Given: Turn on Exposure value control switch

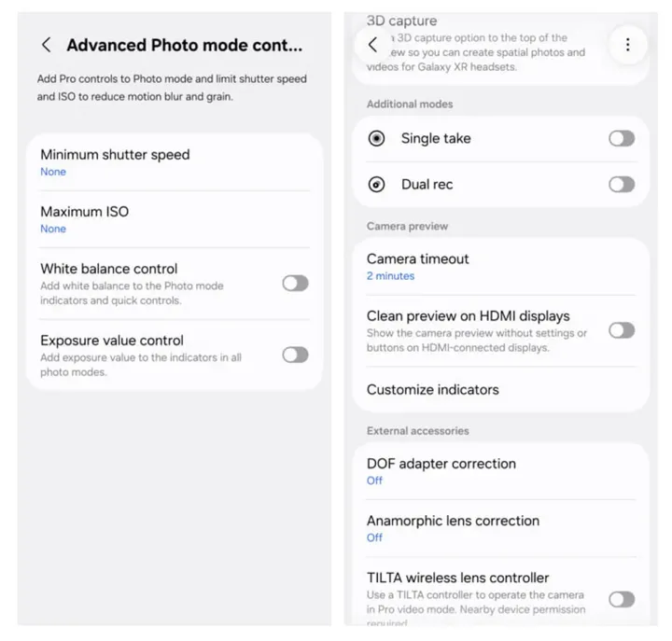Looking at the screenshot, I should click(295, 355).
